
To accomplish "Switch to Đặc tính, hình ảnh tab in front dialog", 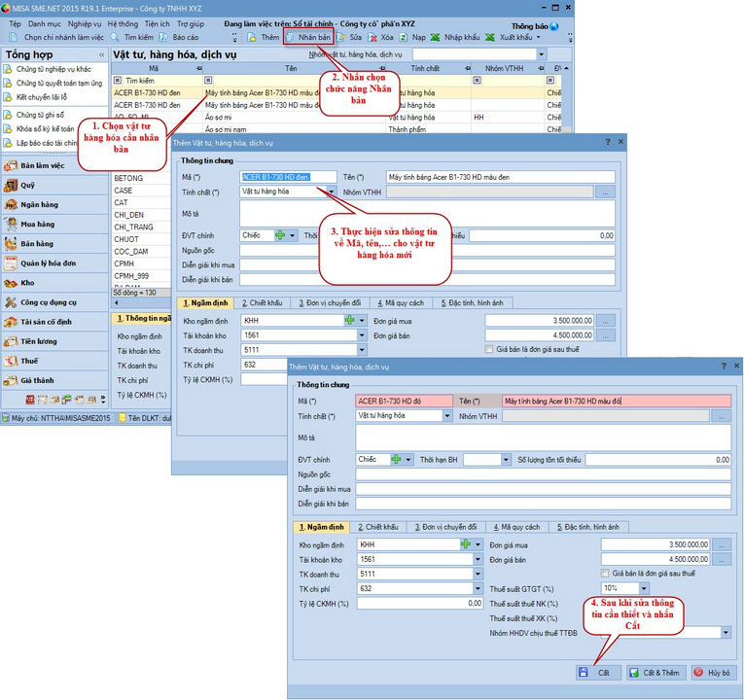I will pyautogui.click(x=588, y=527).
